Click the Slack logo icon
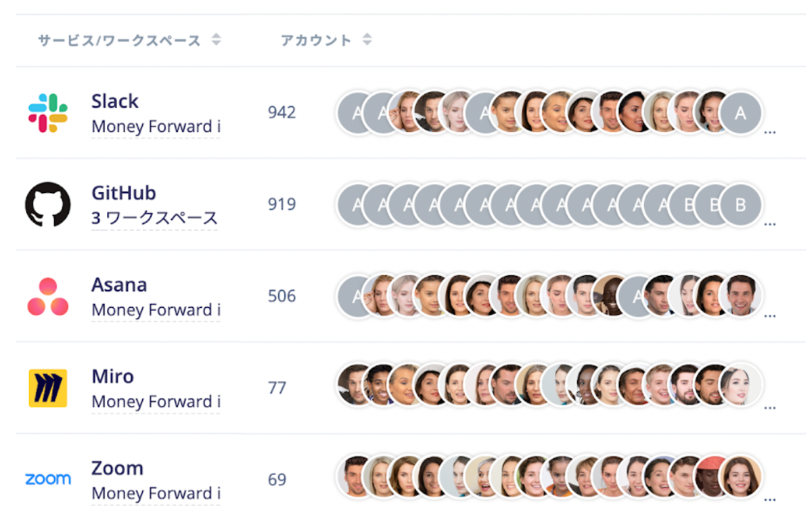The width and height of the screenshot is (812, 523). click(x=47, y=113)
